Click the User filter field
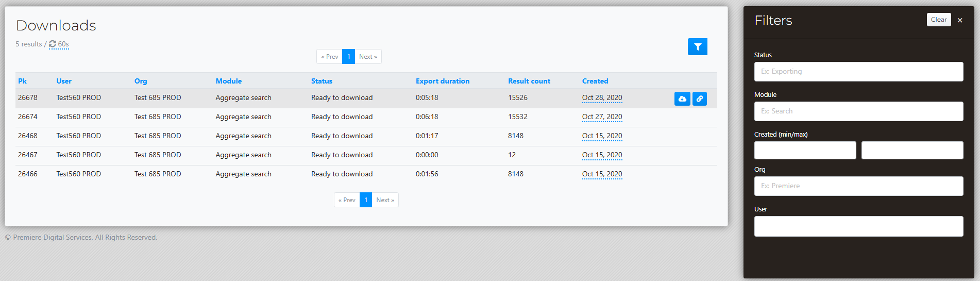This screenshot has height=281, width=980. point(858,226)
